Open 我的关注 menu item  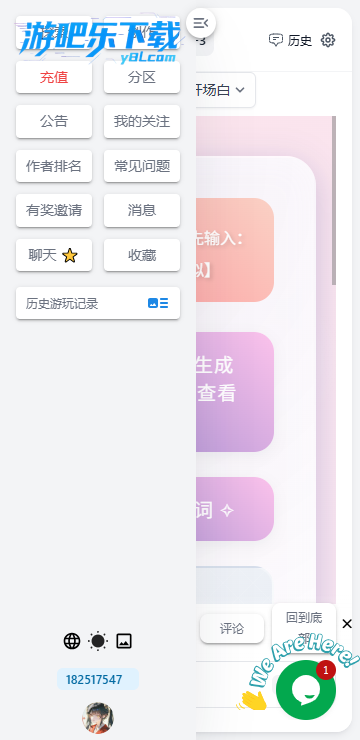pyautogui.click(x=142, y=122)
